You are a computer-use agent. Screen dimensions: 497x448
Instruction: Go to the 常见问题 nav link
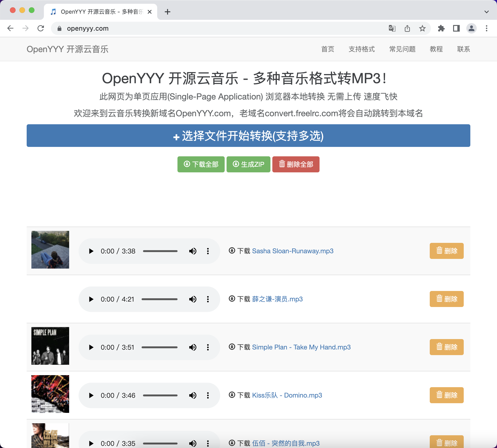(402, 49)
